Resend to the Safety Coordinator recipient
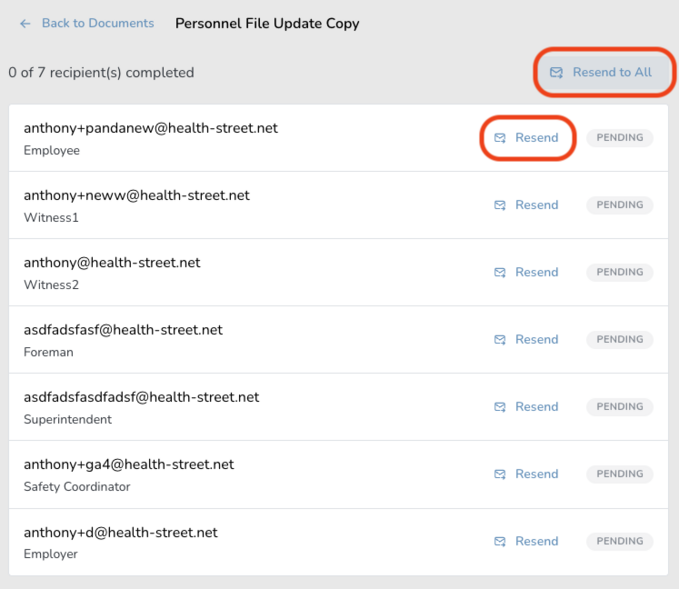This screenshot has height=589, width=679. coord(527,474)
